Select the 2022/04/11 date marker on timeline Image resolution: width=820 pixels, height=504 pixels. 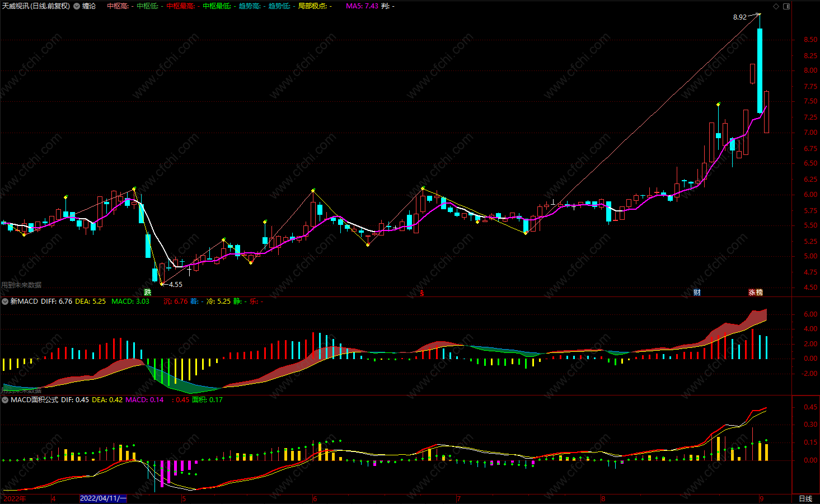pyautogui.click(x=103, y=498)
